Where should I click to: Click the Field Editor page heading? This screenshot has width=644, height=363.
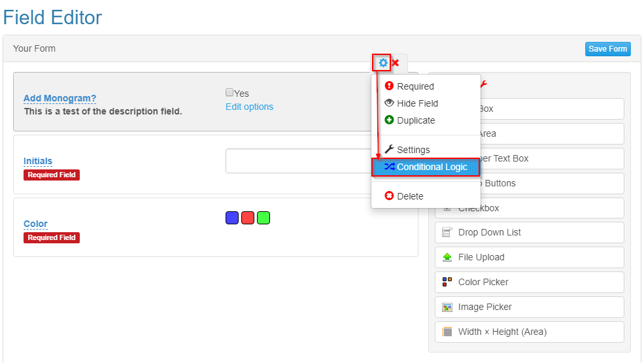point(52,17)
